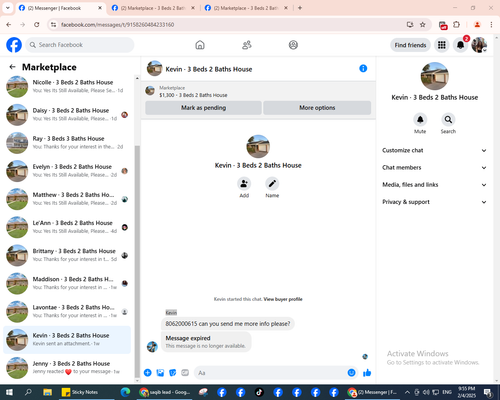The width and height of the screenshot is (500, 400).
Task: Open Nicolle's 3 Beds 2 Baths conversation
Action: pyautogui.click(x=67, y=87)
